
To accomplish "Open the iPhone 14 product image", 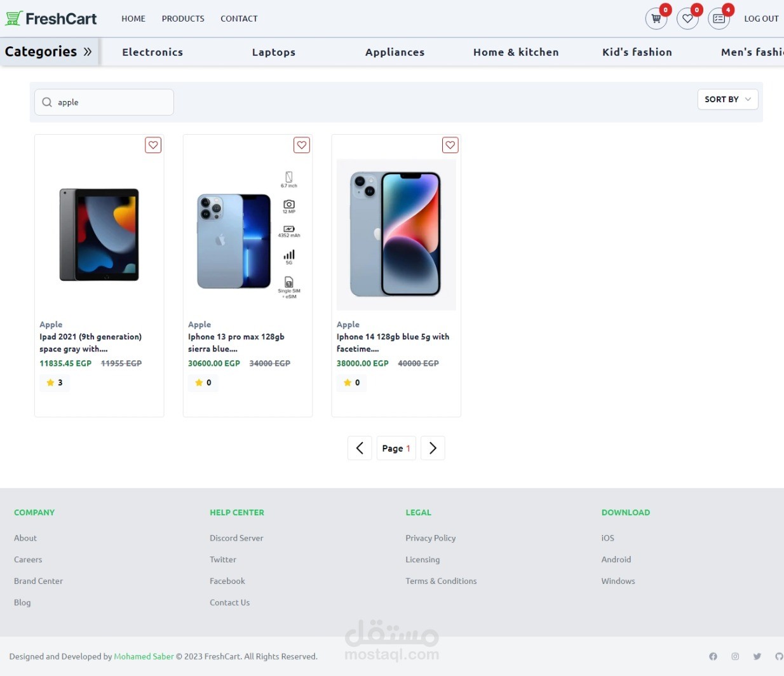I will tap(396, 234).
